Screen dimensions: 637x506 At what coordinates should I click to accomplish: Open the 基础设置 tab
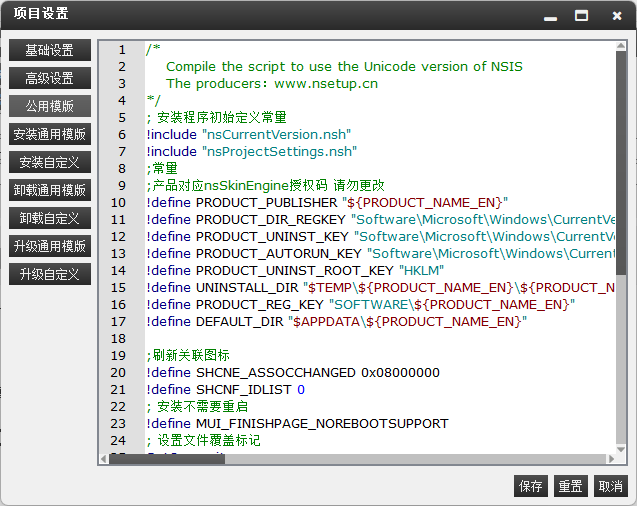50,50
